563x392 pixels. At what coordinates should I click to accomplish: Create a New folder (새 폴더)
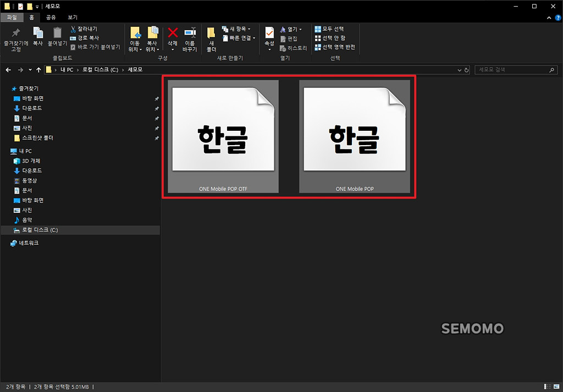(x=212, y=40)
